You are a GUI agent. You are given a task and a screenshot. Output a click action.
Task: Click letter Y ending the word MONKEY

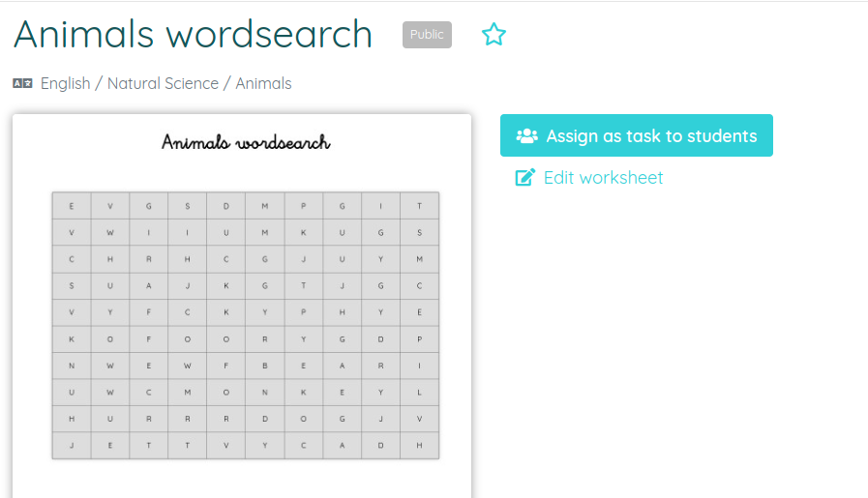coord(380,394)
